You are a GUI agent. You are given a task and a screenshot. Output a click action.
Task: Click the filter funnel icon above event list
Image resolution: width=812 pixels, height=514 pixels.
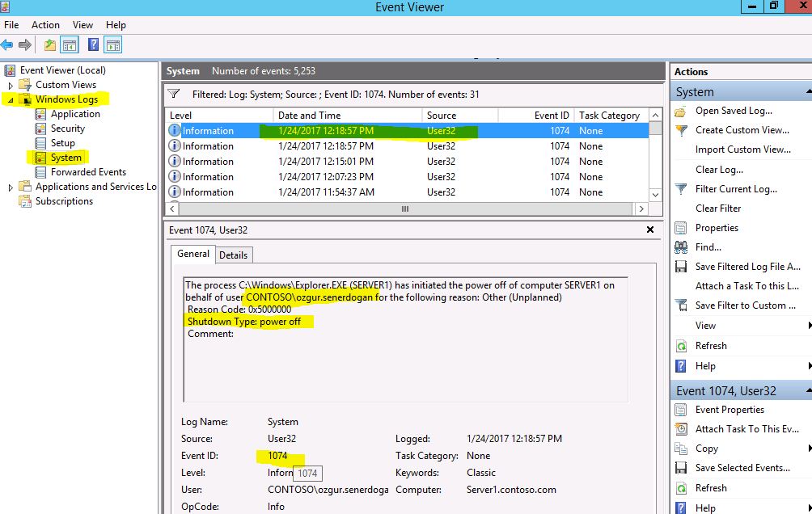pyautogui.click(x=174, y=94)
